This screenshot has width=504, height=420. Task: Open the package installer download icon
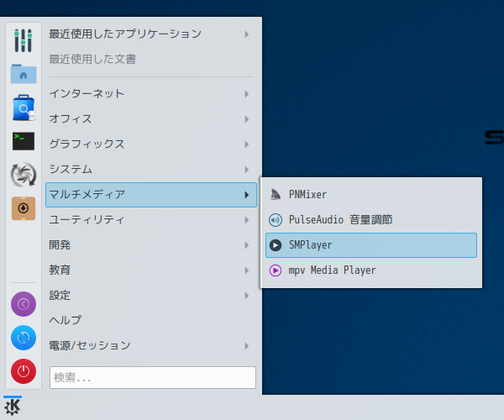pos(24,208)
